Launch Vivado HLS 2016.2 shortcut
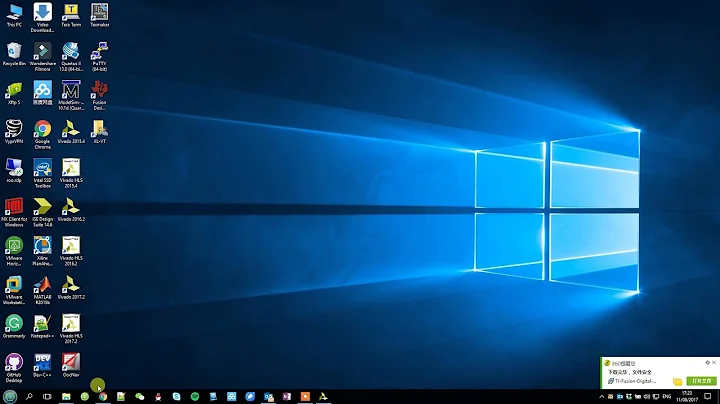 tap(71, 252)
